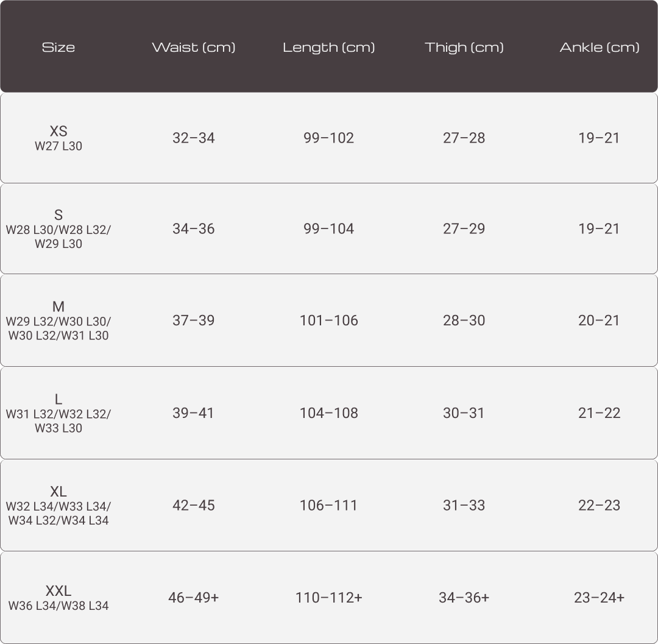Click the Waist (cm) column header
Screen dimensions: 658x644
194,47
